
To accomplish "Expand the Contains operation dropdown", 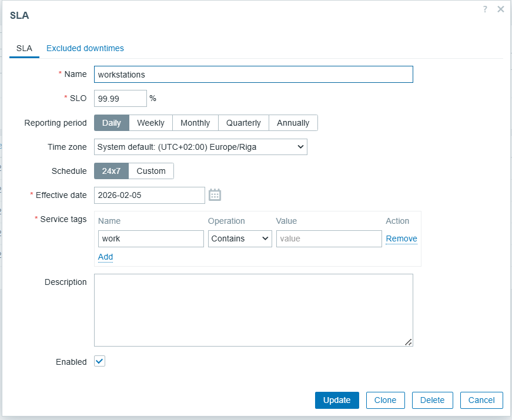I will click(x=240, y=238).
